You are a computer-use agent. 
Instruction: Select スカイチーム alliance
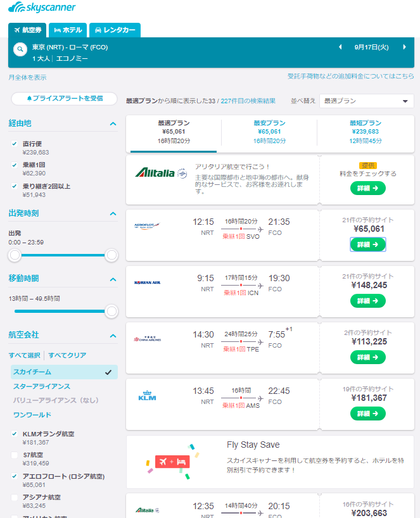tap(64, 372)
